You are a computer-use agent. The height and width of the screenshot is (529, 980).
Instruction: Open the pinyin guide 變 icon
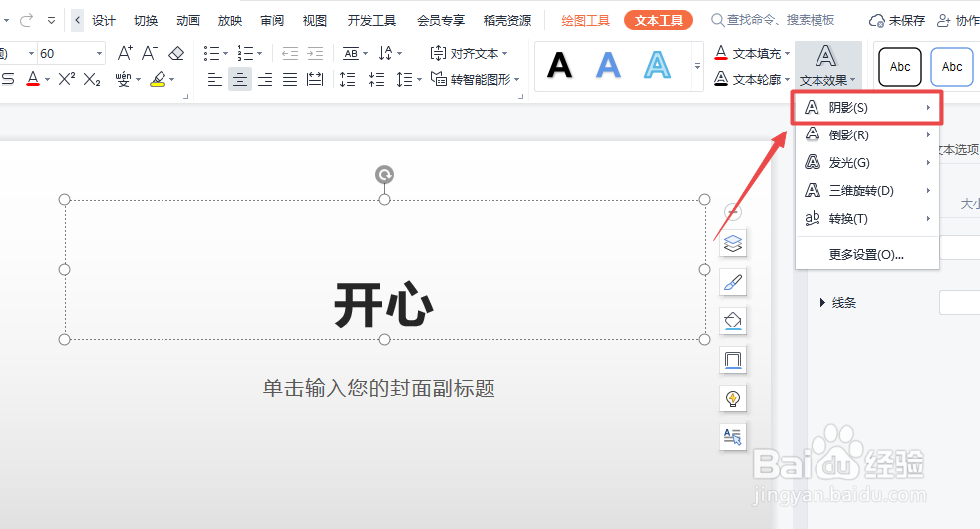coord(123,79)
